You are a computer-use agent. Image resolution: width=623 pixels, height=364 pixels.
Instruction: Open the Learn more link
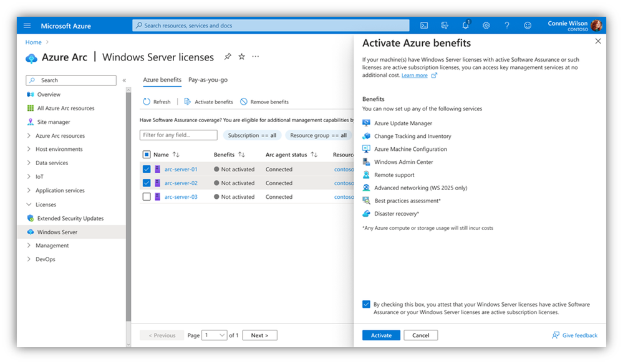tap(415, 75)
